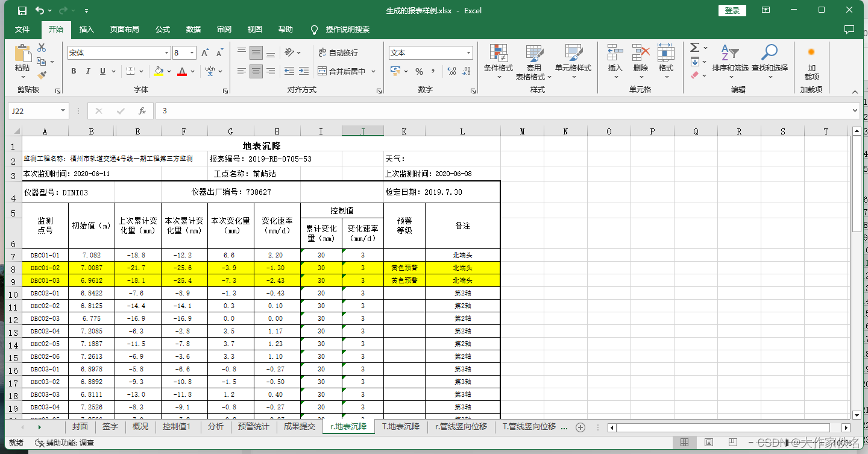
Task: Click the Copy icon in clipboard group
Action: pos(42,61)
